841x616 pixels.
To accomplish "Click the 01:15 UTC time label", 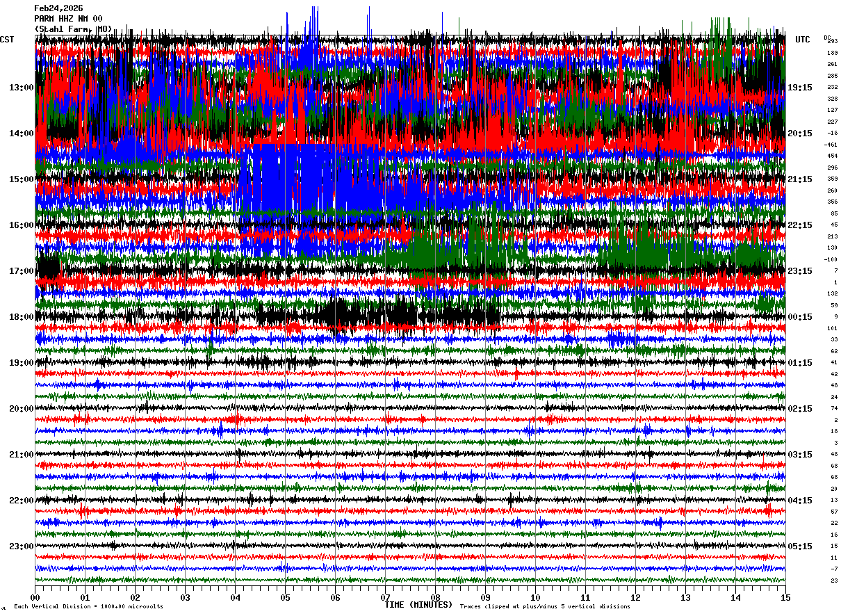I will point(800,363).
